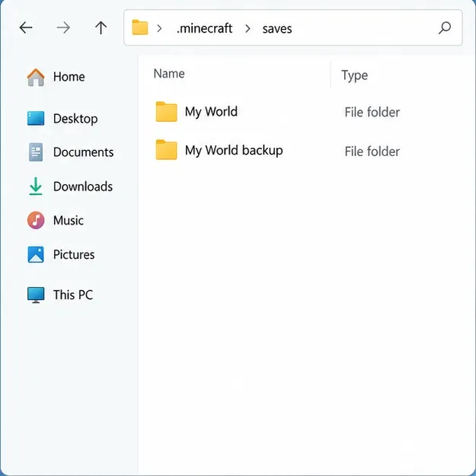Viewport: 476px width, 476px height.
Task: Open Music in the navigation pane
Action: (69, 220)
